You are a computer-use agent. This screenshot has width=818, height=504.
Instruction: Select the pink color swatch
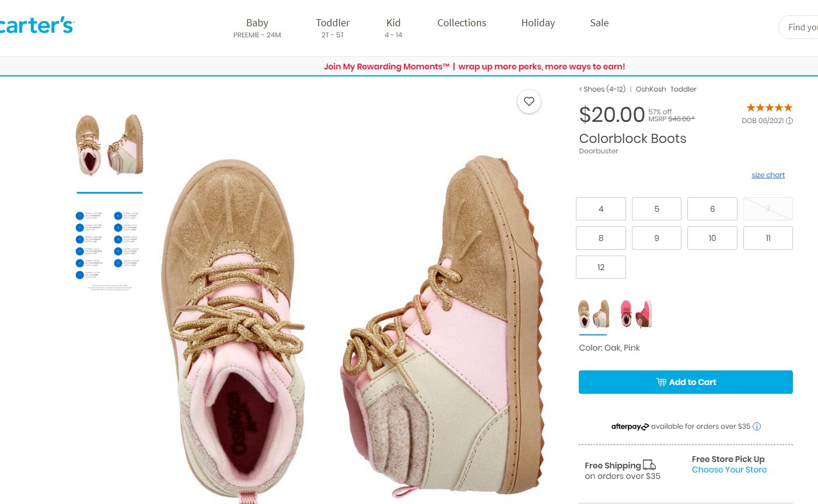point(636,314)
